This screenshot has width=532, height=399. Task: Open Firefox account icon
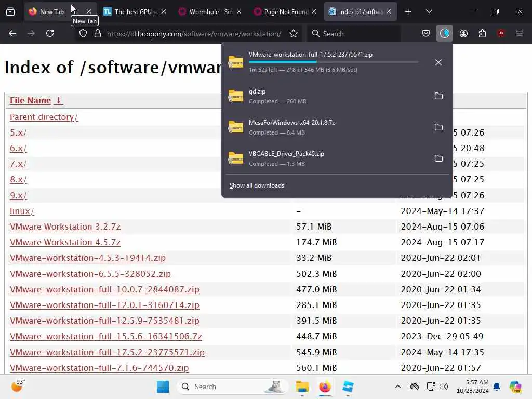[463, 33]
